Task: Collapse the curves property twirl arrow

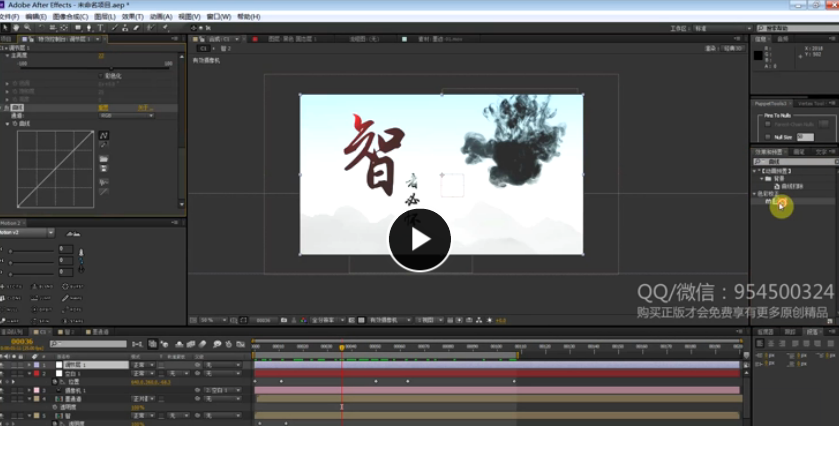Action: 7,124
